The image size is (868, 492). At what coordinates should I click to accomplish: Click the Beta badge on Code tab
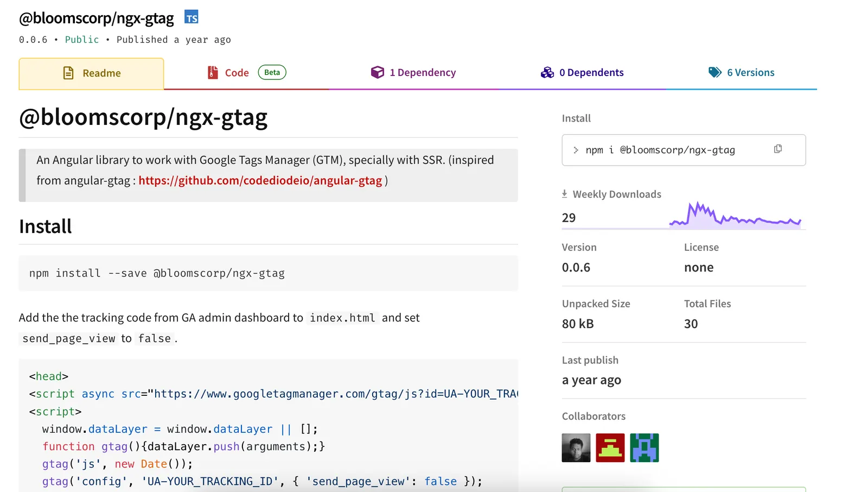(x=272, y=72)
